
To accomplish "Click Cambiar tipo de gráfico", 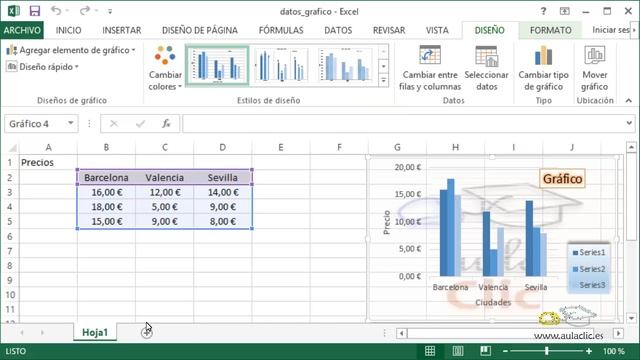I will (x=543, y=68).
